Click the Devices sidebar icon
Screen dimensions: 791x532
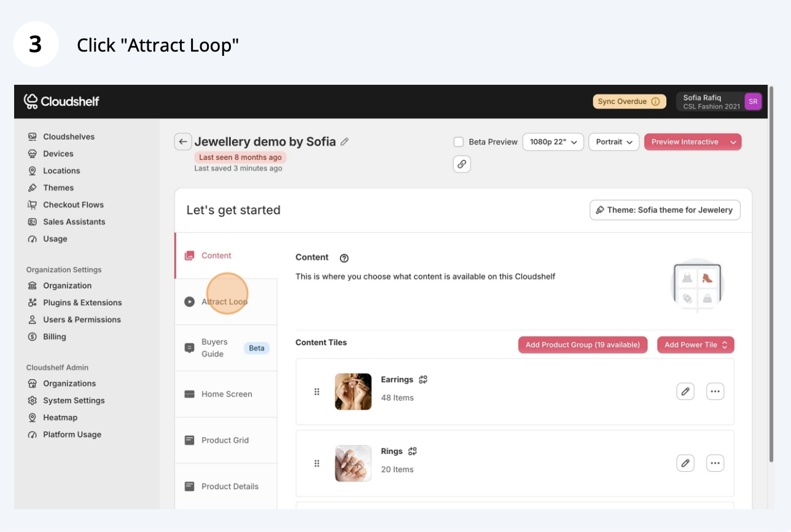pyautogui.click(x=33, y=154)
